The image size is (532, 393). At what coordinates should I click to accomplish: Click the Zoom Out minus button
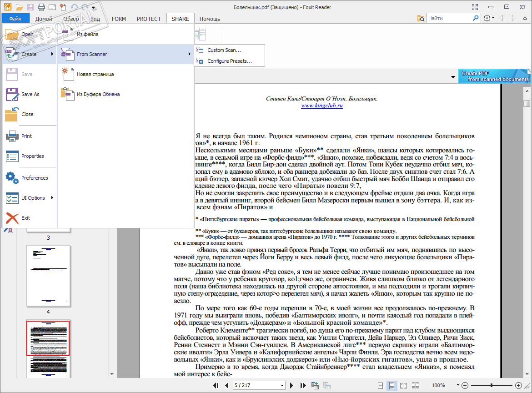coord(465,386)
